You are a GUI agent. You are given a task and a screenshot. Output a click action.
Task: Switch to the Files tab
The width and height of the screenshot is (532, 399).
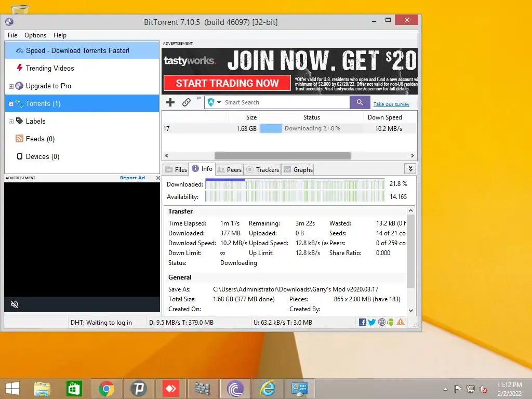(176, 170)
